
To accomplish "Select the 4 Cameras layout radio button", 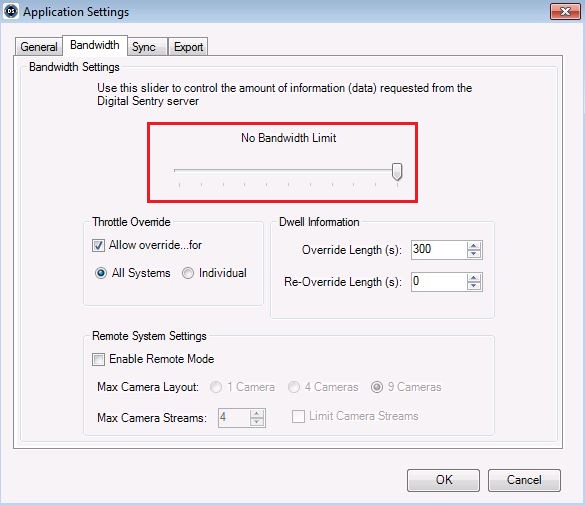I will pos(294,387).
